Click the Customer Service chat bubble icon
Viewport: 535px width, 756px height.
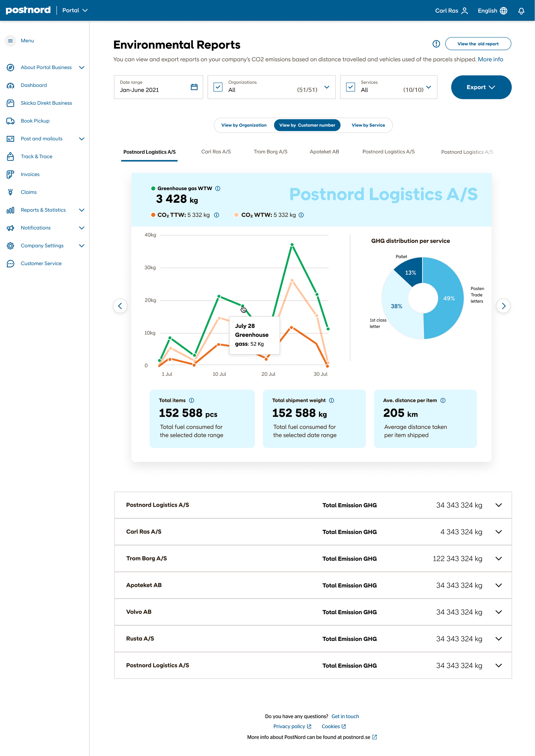click(x=10, y=264)
